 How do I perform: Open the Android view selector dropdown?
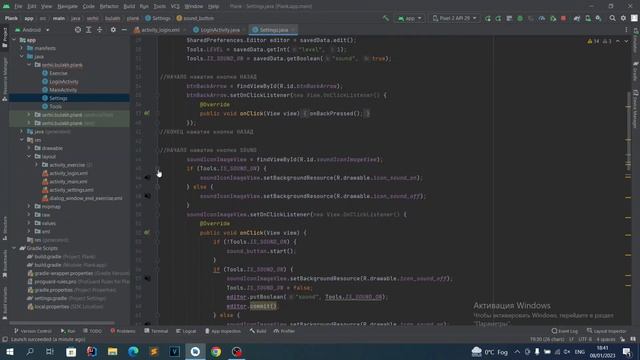(x=32, y=30)
